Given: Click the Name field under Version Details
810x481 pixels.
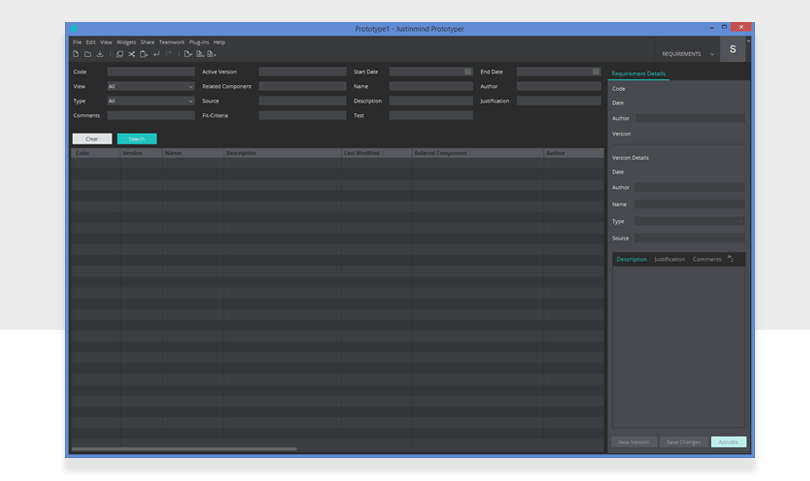Looking at the screenshot, I should (690, 204).
